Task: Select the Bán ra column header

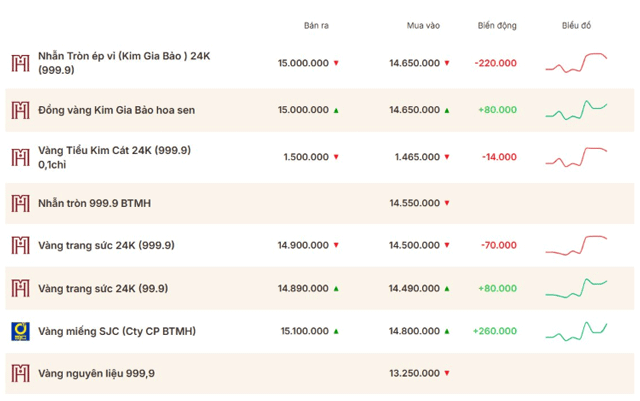Action: tap(316, 26)
